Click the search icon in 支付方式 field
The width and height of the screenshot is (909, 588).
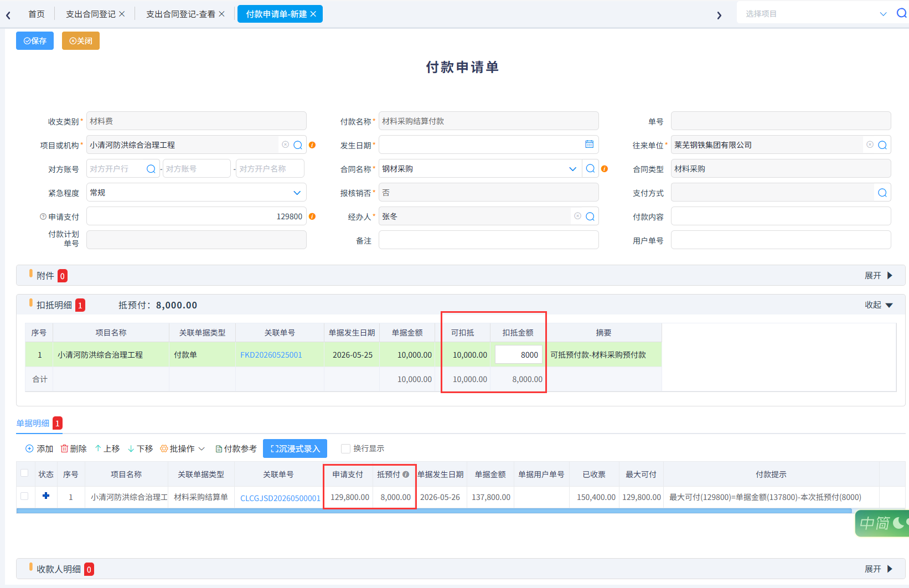click(882, 193)
